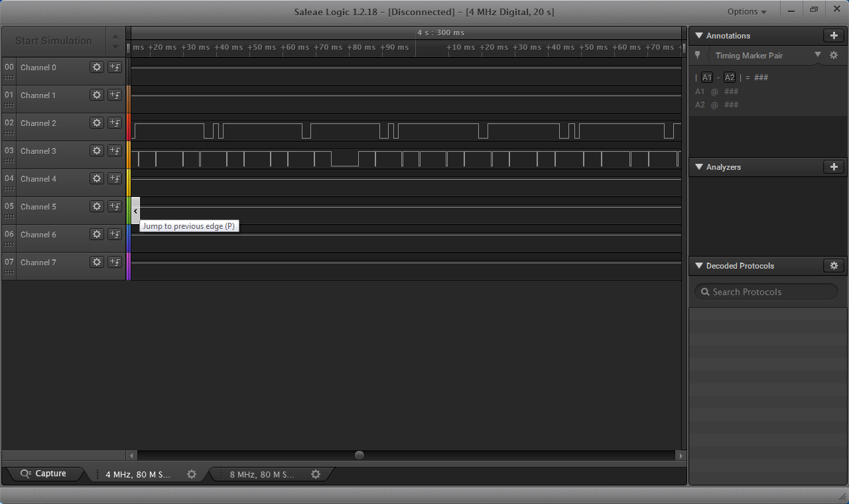Open settings gear on 8 MHz tab
This screenshot has width=849, height=504.
[x=316, y=474]
